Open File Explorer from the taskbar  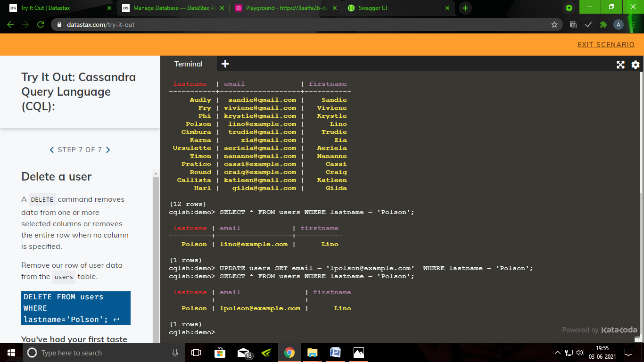tap(312, 353)
